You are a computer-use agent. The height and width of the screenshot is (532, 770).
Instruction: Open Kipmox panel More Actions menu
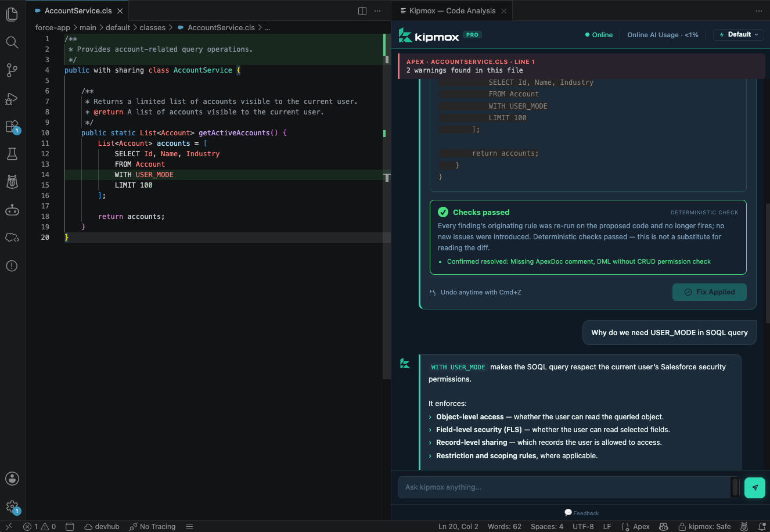(758, 11)
